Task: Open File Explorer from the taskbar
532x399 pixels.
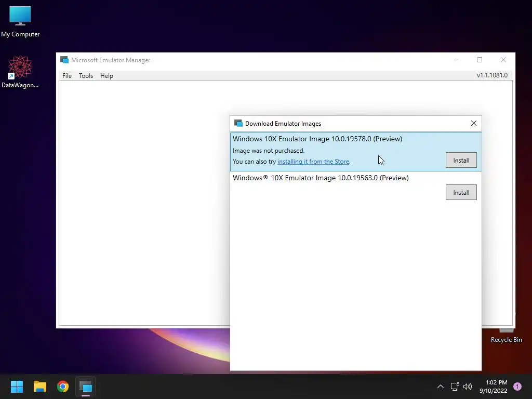Action: (x=39, y=387)
